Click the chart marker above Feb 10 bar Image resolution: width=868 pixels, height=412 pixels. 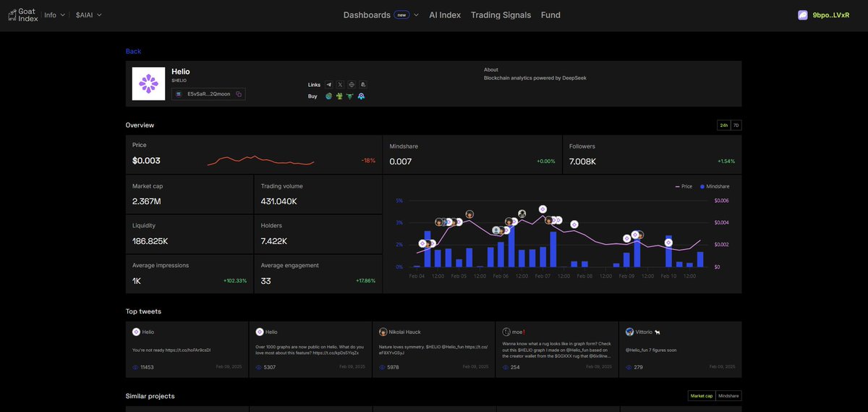[668, 243]
